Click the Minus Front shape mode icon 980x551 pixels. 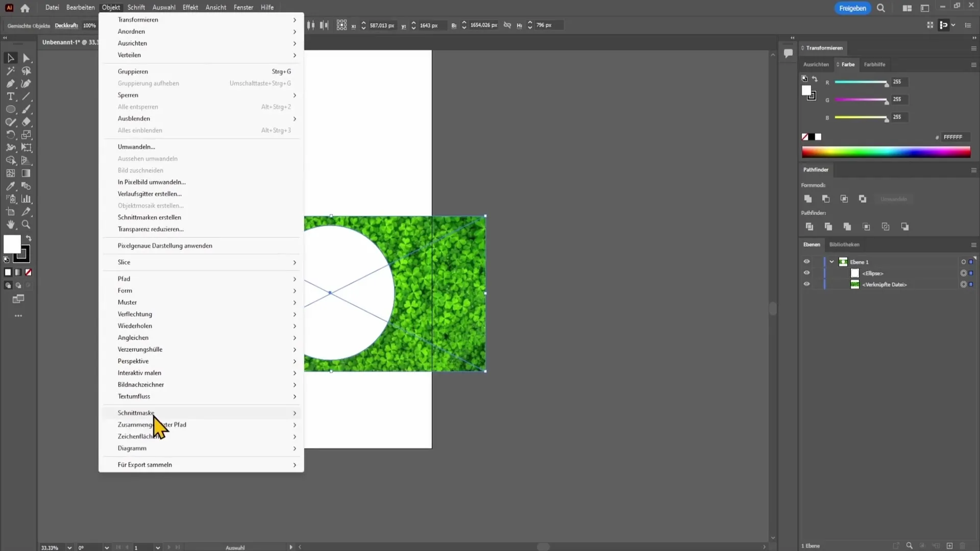point(826,199)
